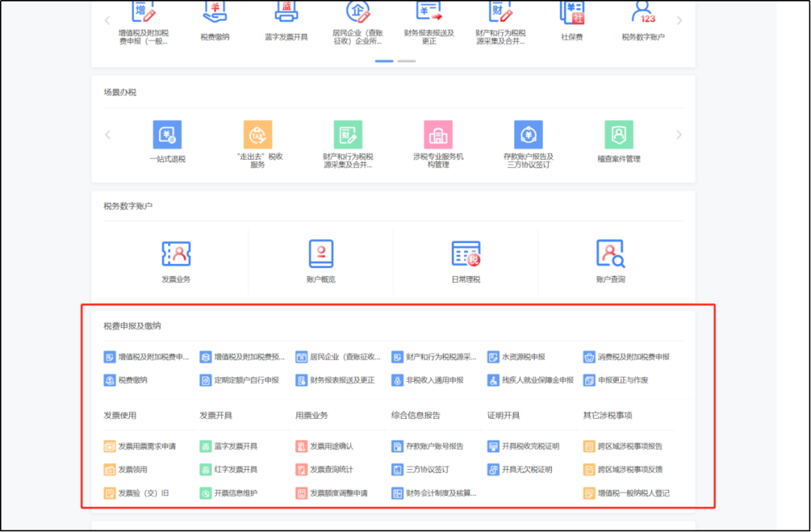
Task: Click the 三方协议签订 item under 综合信息报告
Action: click(424, 470)
